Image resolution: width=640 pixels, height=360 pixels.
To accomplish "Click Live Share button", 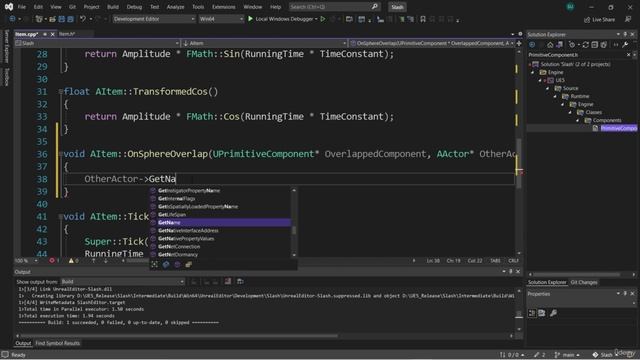I will (599, 19).
